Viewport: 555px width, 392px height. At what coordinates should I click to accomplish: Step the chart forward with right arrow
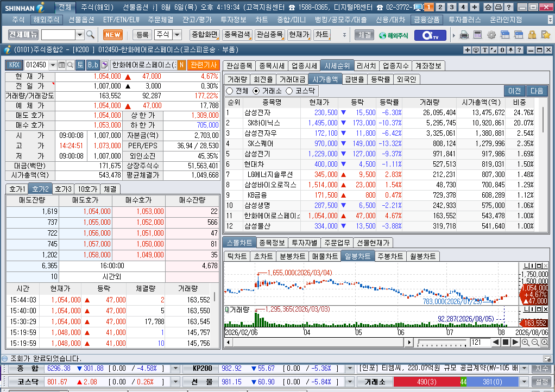pos(515,342)
